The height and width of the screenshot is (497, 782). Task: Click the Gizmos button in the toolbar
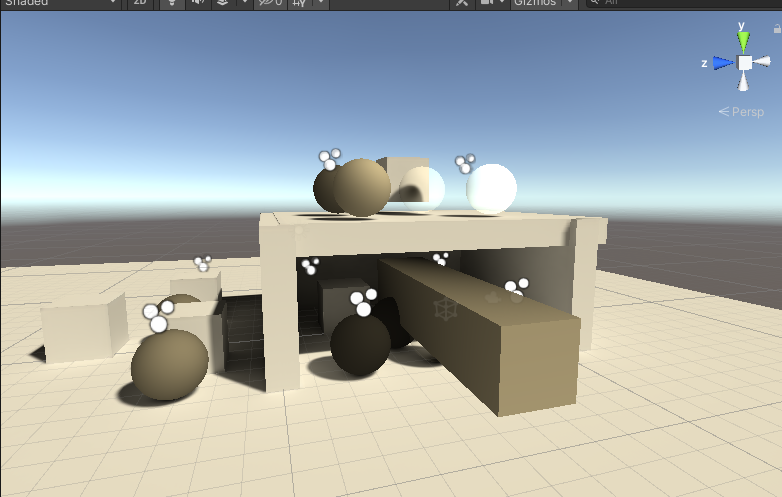click(535, 3)
